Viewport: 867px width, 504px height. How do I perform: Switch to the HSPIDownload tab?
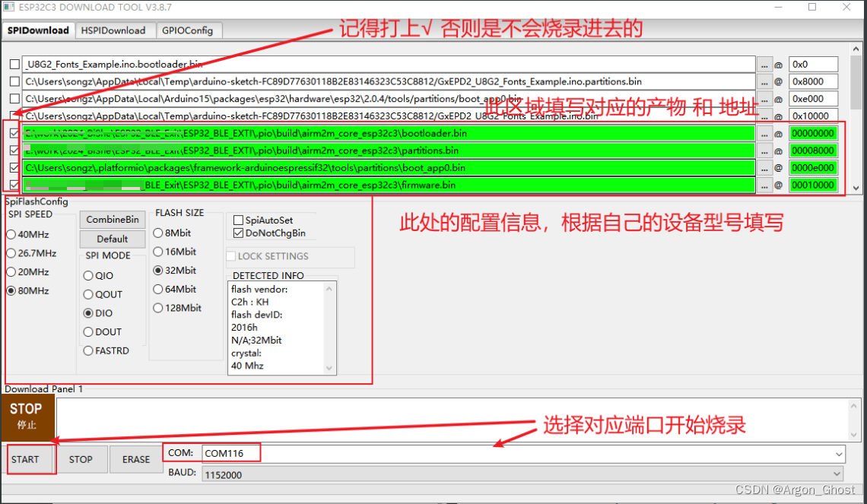pyautogui.click(x=114, y=30)
